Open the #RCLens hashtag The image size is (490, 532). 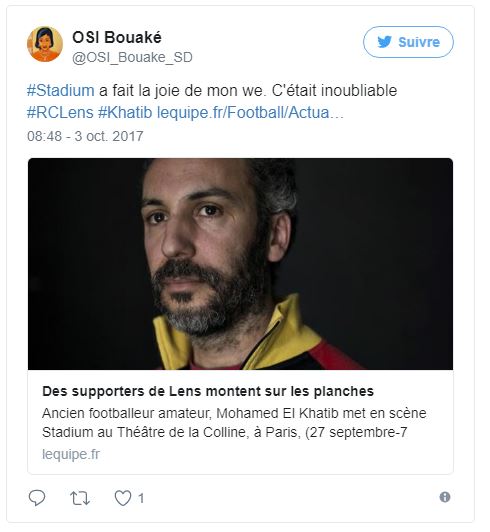point(60,112)
